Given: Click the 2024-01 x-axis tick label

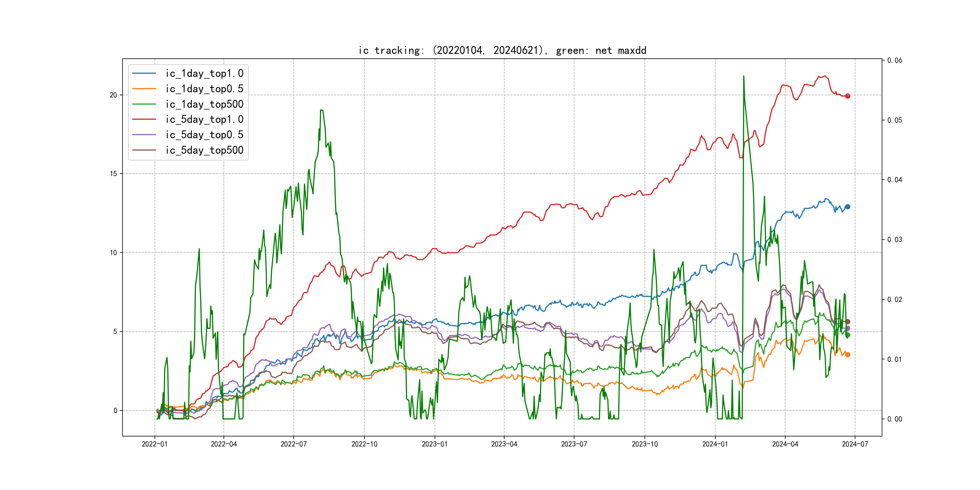Looking at the screenshot, I should coord(715,444).
